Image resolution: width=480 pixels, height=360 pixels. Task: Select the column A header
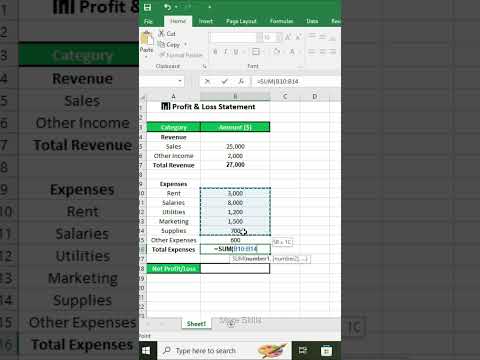(x=173, y=96)
